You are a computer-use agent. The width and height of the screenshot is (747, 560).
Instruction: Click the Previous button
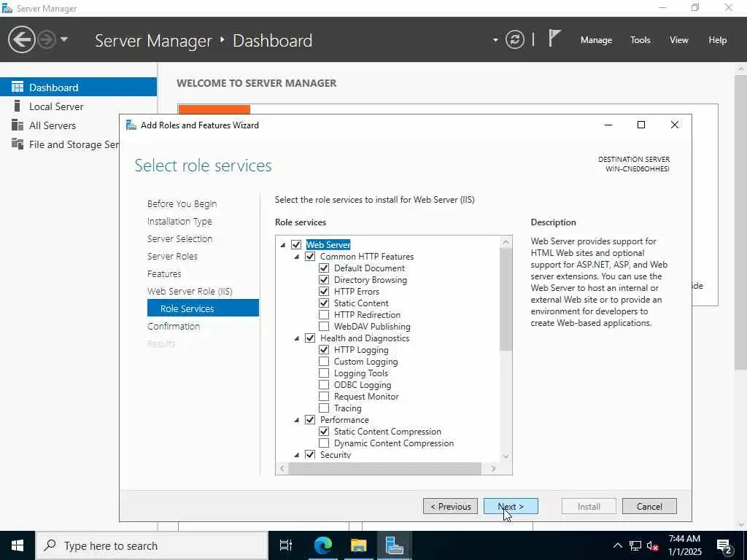pos(451,506)
